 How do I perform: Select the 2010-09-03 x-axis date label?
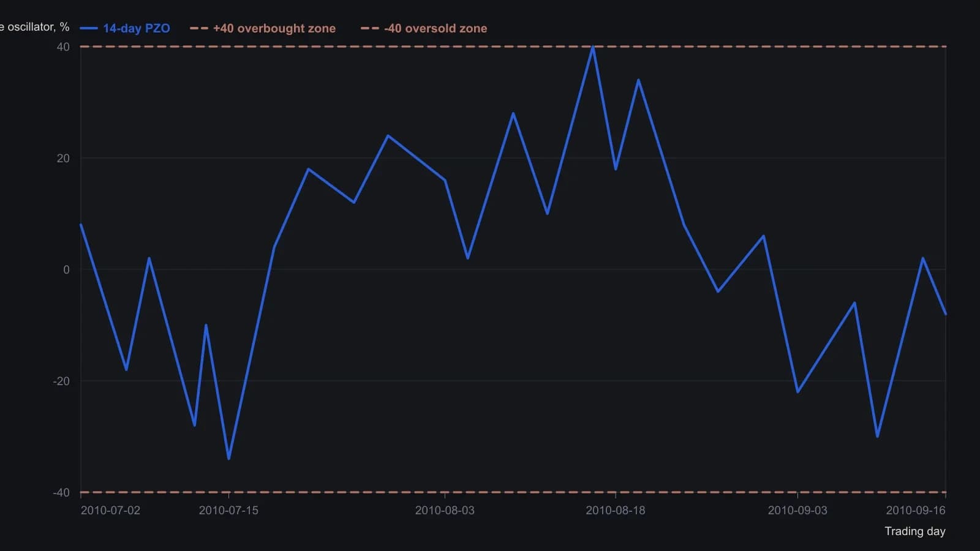797,510
